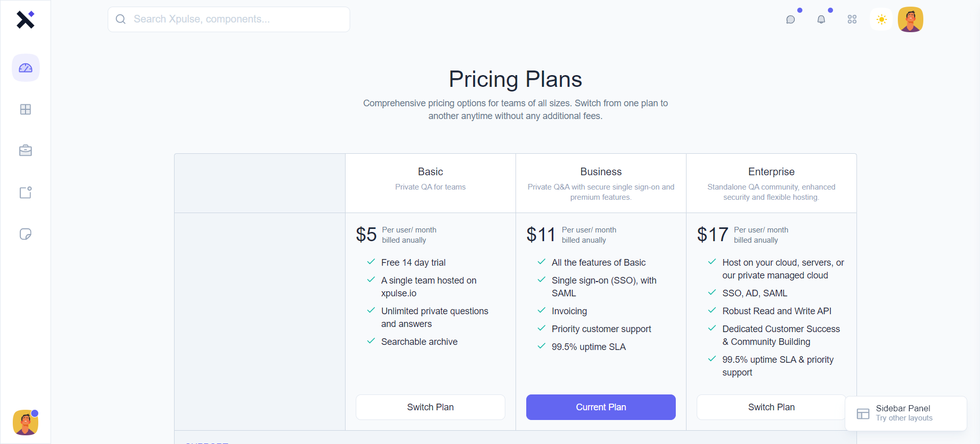This screenshot has width=980, height=444.
Task: Click the Current Plan button
Action: click(601, 407)
